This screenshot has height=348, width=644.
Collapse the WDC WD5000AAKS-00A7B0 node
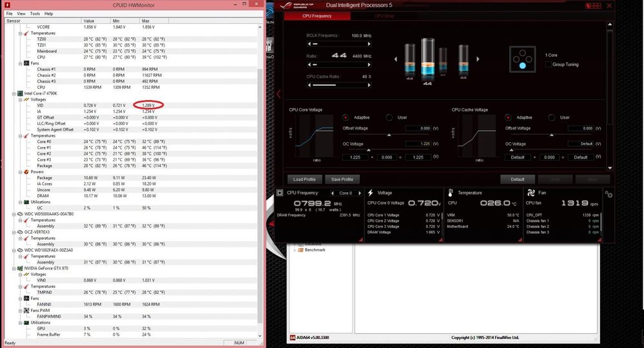coord(14,214)
